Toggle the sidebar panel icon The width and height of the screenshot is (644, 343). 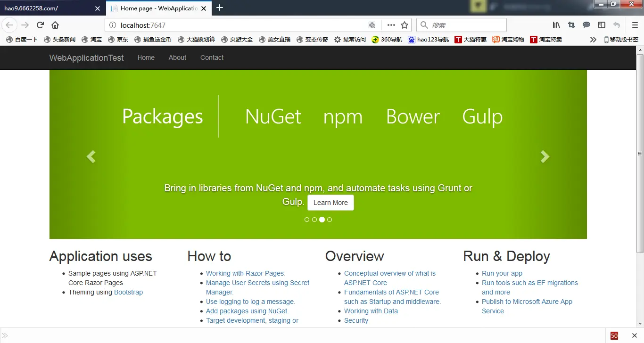[602, 25]
